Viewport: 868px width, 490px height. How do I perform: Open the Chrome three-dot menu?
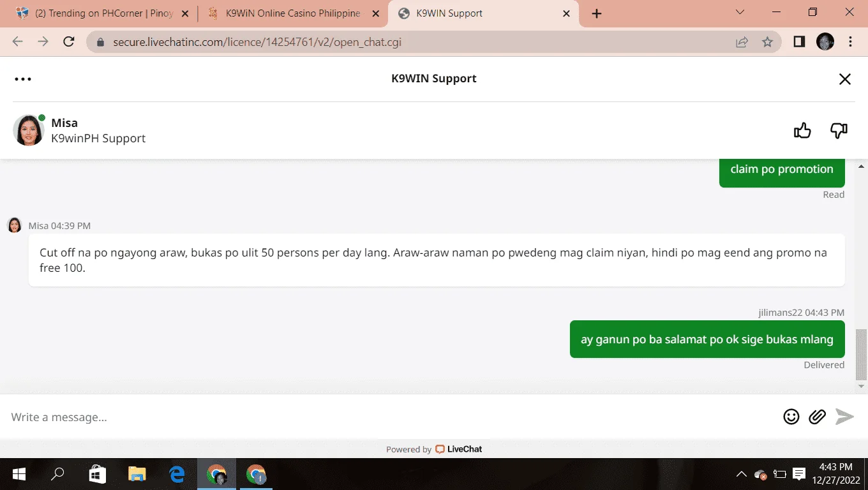[x=851, y=42]
